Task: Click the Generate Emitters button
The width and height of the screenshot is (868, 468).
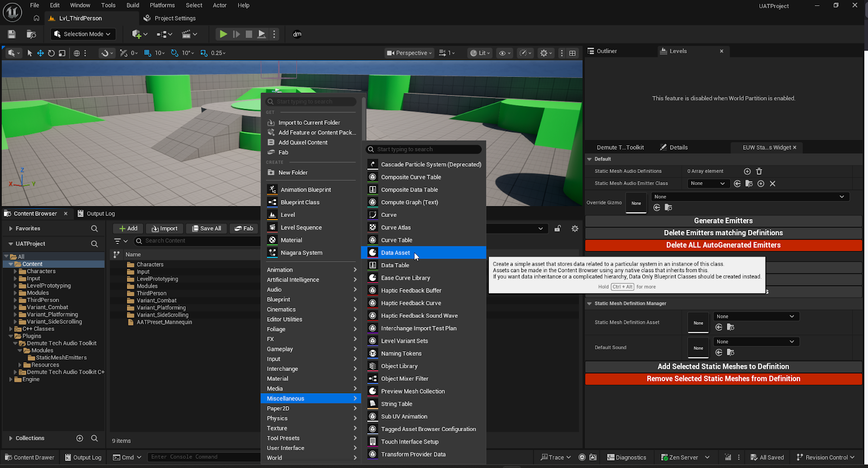Action: [723, 221]
